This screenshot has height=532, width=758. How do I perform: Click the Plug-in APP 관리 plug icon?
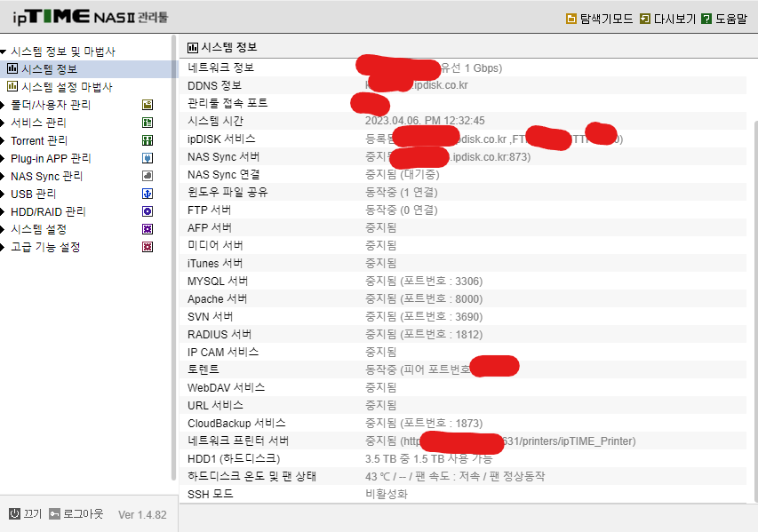point(148,158)
